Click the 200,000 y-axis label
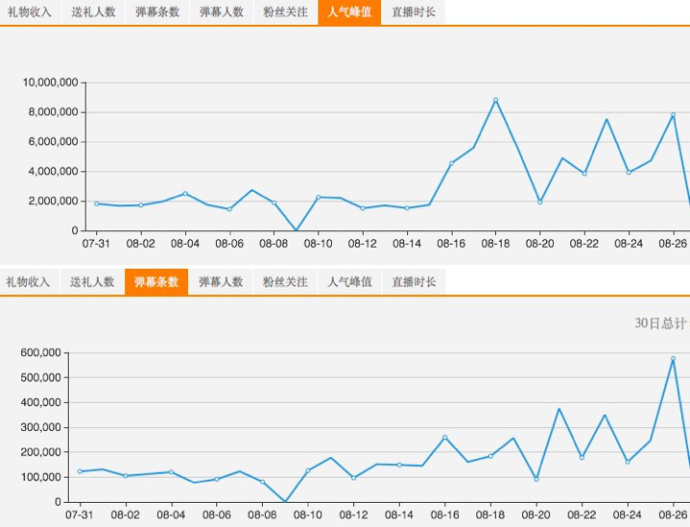This screenshot has height=527, width=690. pos(41,452)
